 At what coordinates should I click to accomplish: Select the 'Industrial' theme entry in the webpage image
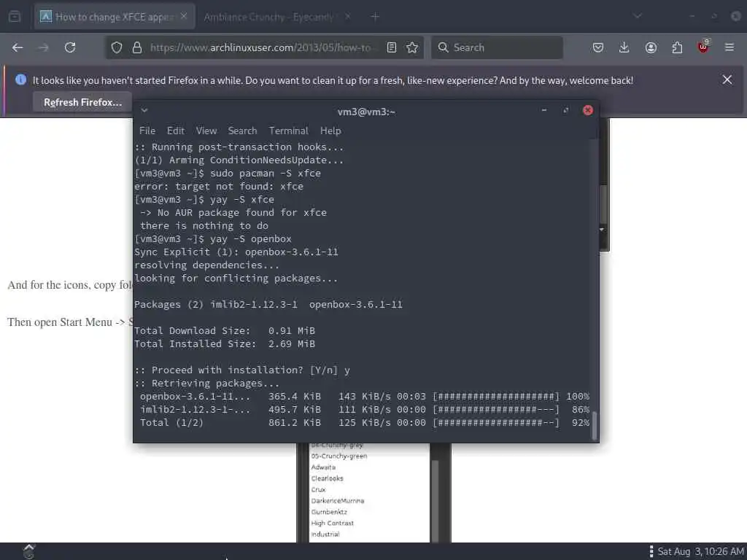pyautogui.click(x=325, y=534)
